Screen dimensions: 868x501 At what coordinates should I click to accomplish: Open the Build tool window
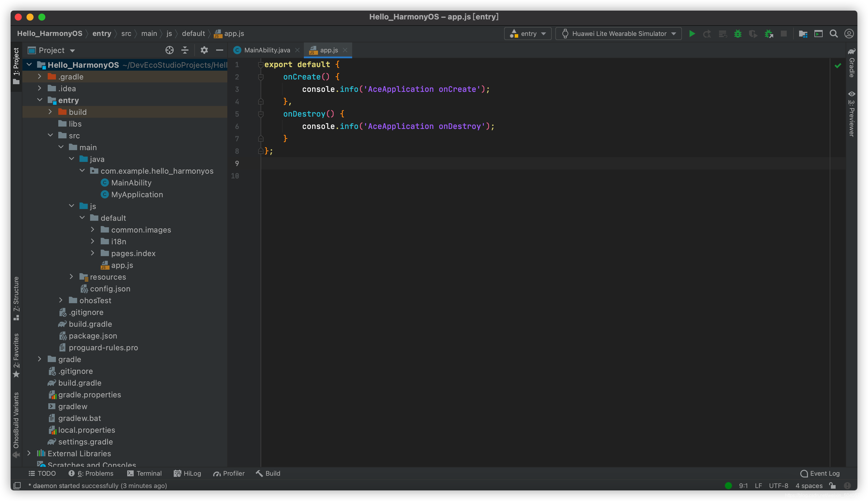268,473
